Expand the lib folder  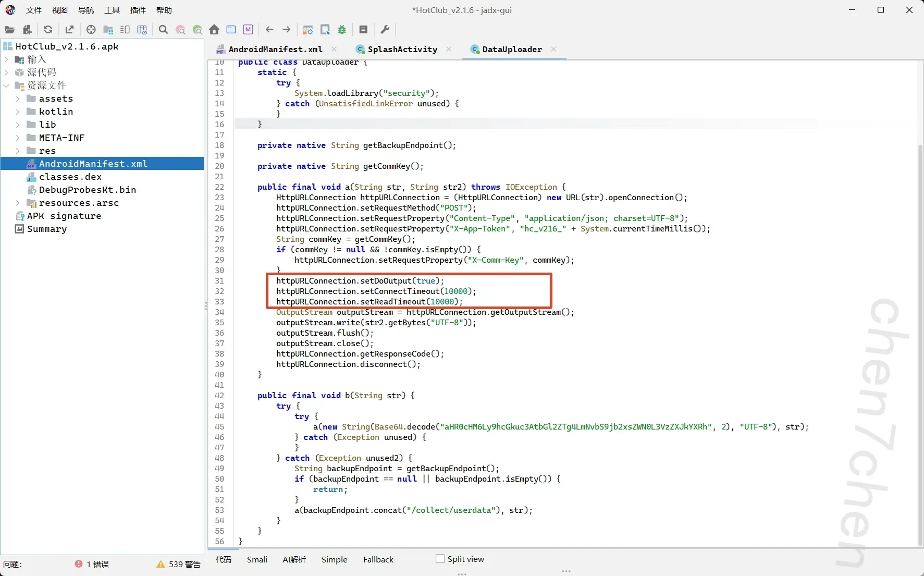tap(18, 125)
